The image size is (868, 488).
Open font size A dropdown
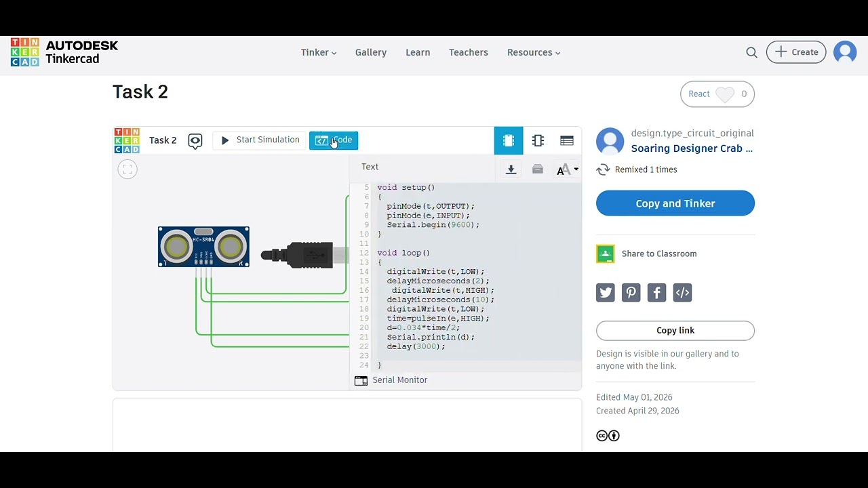(567, 169)
